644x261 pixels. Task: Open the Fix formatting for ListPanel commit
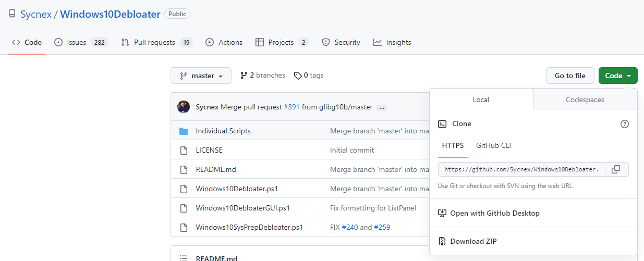click(x=373, y=208)
